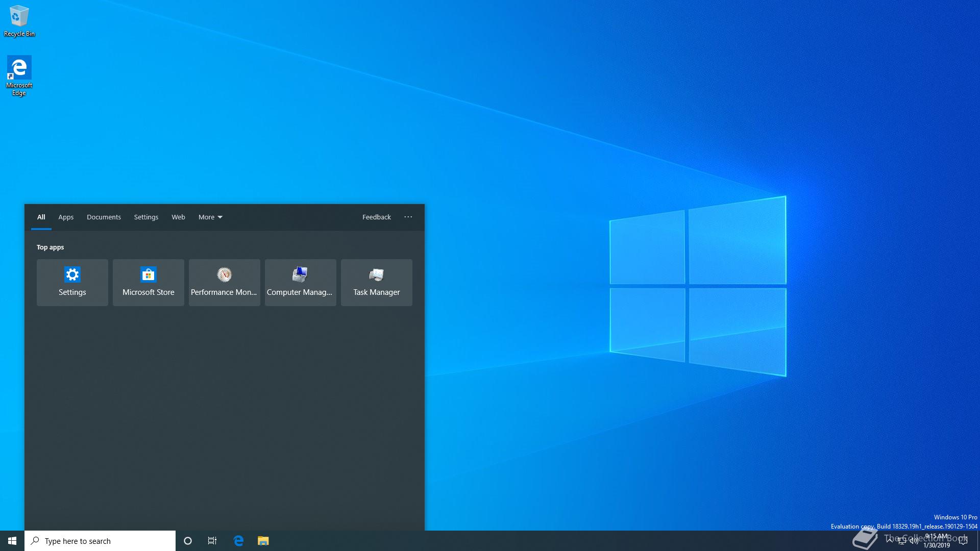980x551 pixels.
Task: Expand the More filter dropdown
Action: click(x=210, y=217)
